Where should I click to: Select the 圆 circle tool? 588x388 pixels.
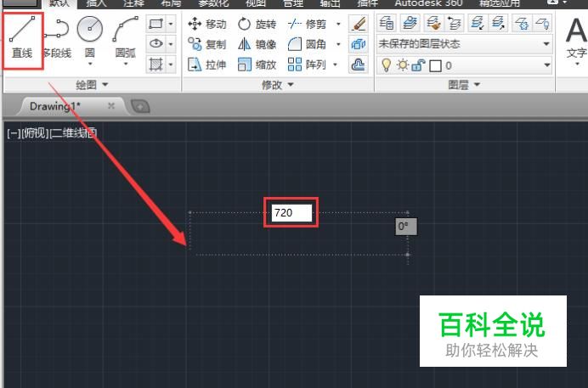click(x=89, y=38)
